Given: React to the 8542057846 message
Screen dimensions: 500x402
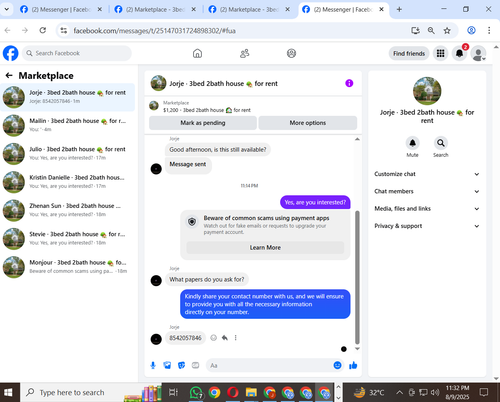Looking at the screenshot, I should (214, 338).
